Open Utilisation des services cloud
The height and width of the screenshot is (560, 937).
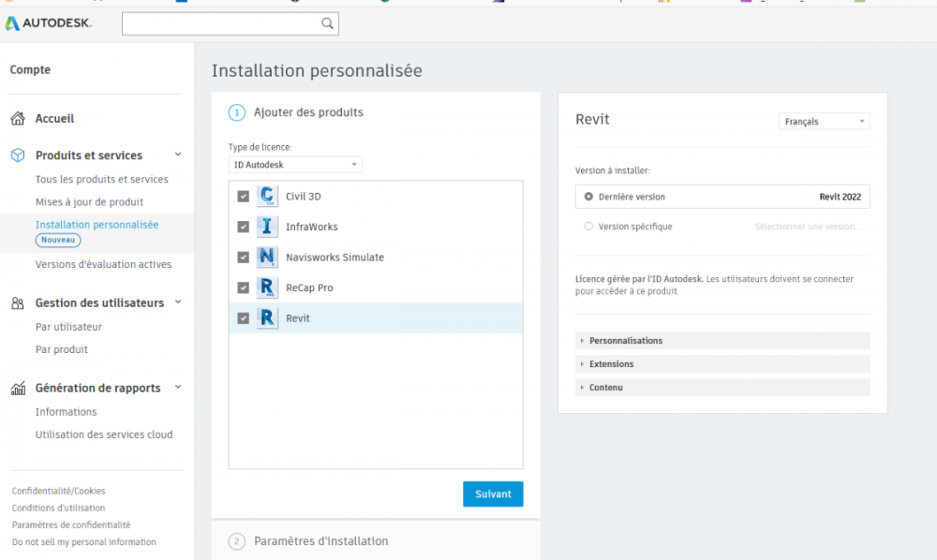click(x=104, y=435)
